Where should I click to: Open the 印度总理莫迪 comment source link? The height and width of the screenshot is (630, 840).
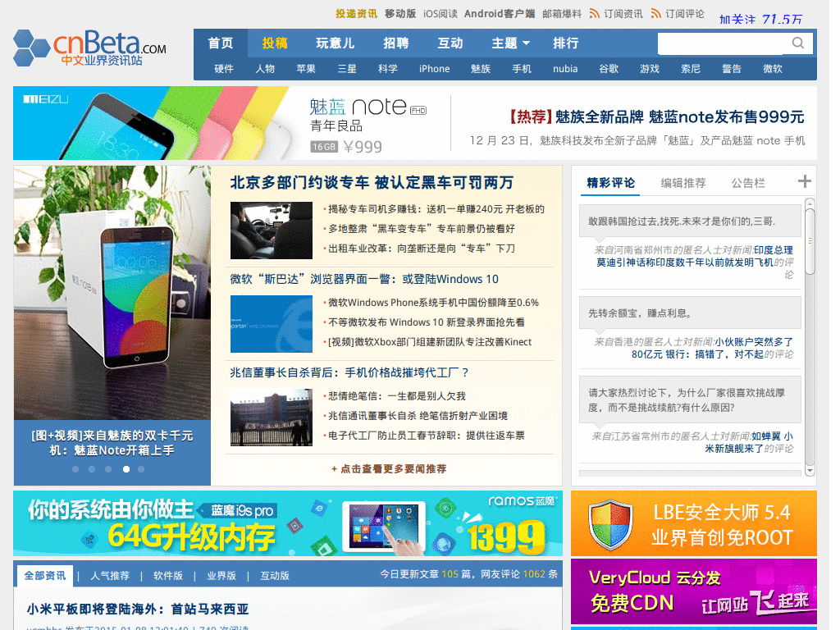click(x=695, y=256)
